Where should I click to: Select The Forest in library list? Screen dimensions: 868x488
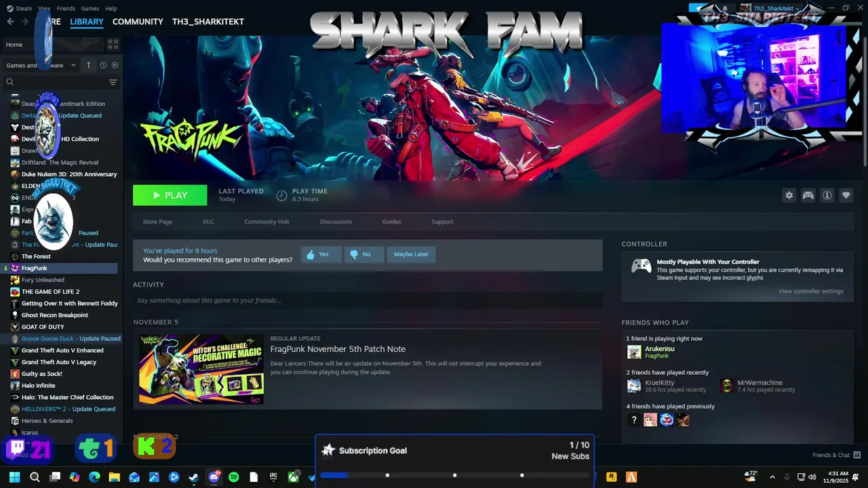point(36,256)
